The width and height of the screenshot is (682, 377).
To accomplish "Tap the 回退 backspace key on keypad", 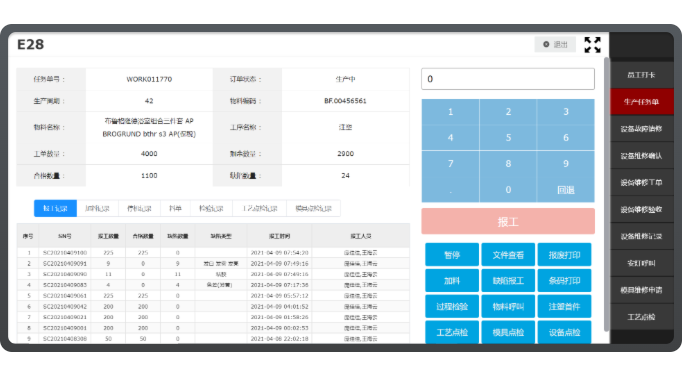I will click(x=565, y=190).
